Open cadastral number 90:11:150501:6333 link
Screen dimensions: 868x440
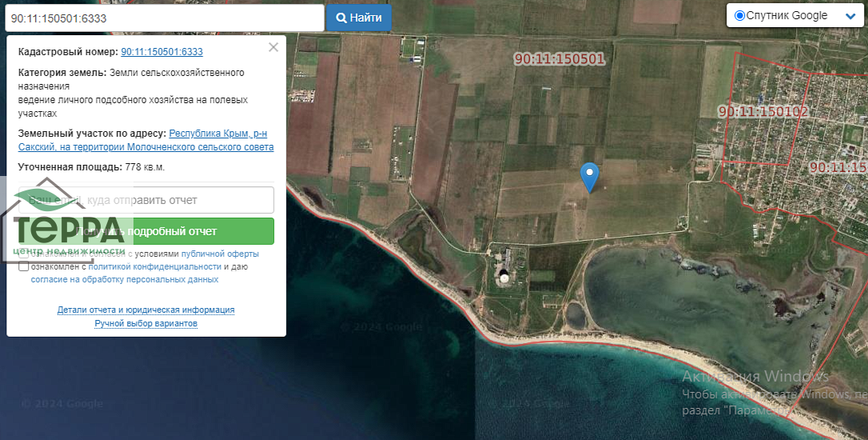pyautogui.click(x=161, y=52)
